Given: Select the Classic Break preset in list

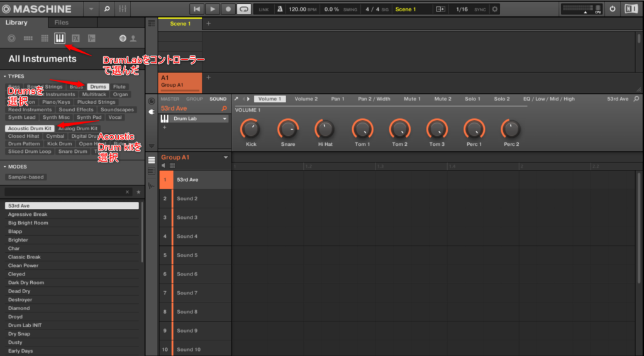Looking at the screenshot, I should tap(25, 257).
